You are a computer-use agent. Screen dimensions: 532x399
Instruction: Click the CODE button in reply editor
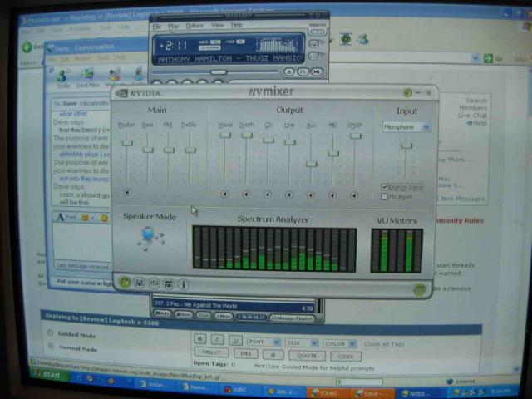tap(346, 357)
